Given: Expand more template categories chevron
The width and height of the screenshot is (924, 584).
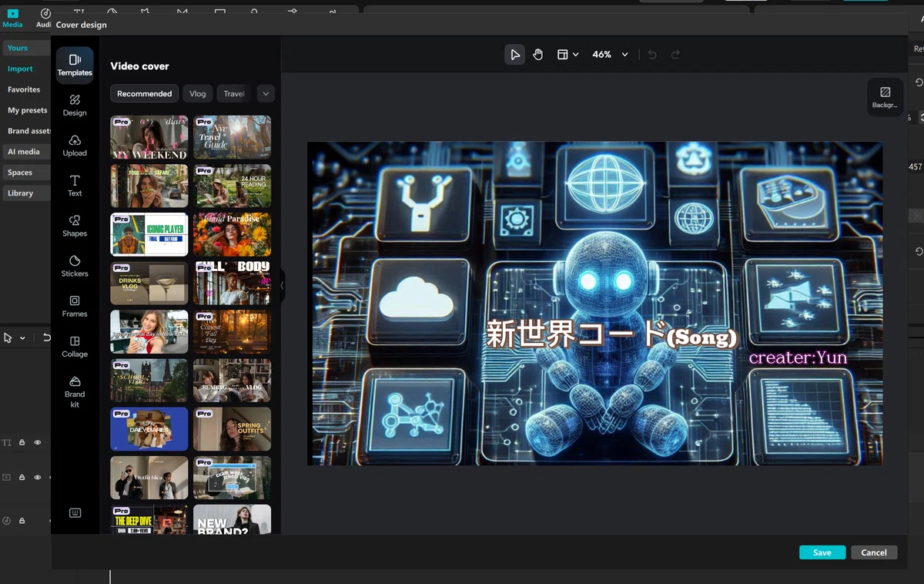Looking at the screenshot, I should click(x=266, y=93).
